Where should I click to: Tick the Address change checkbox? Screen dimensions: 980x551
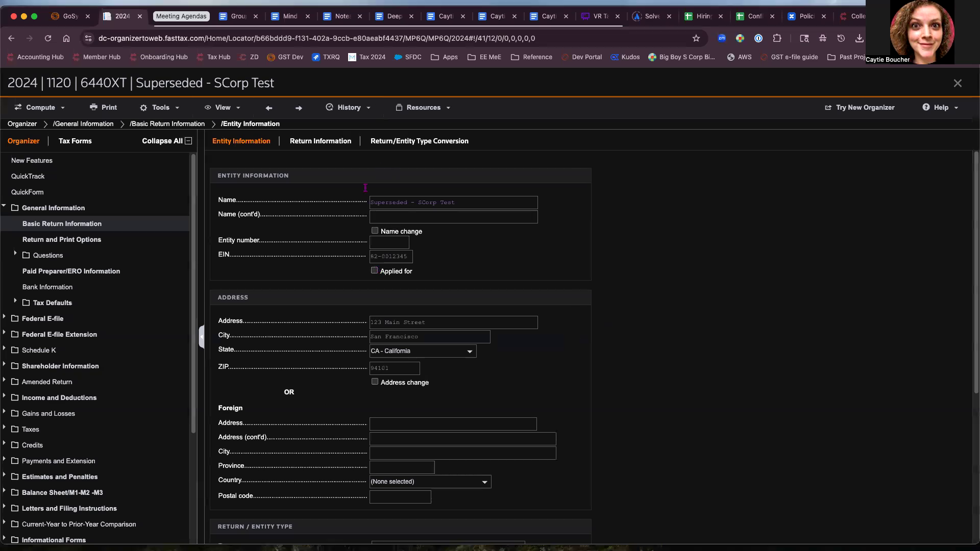click(375, 382)
